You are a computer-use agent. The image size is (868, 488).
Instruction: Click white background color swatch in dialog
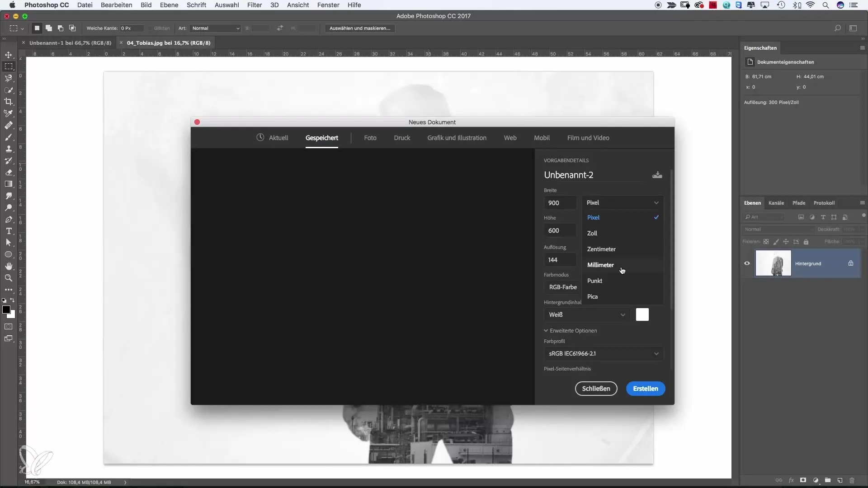[642, 314]
